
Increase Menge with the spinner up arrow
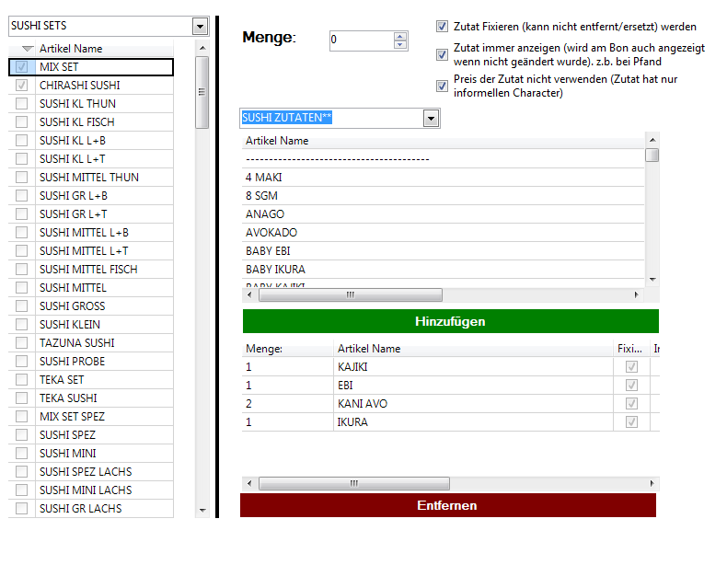coord(399,36)
